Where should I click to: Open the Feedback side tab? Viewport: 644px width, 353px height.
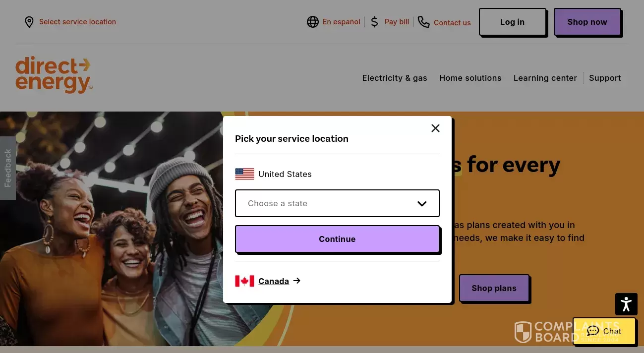click(7, 168)
